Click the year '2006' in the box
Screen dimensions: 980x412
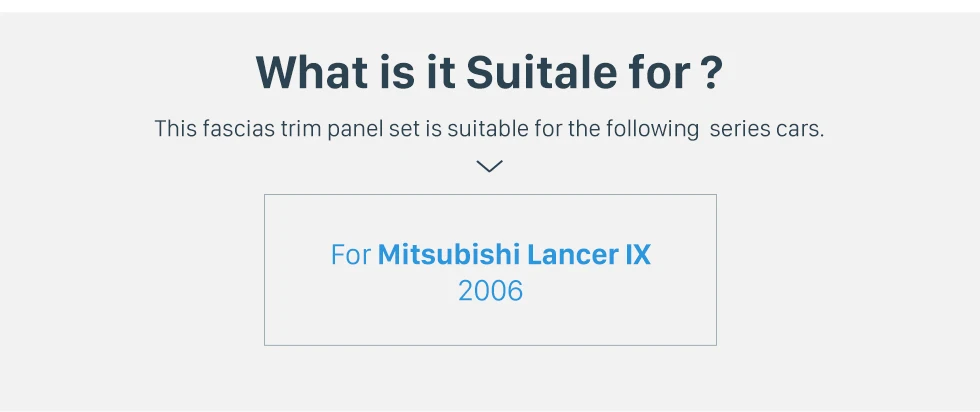coord(490,291)
